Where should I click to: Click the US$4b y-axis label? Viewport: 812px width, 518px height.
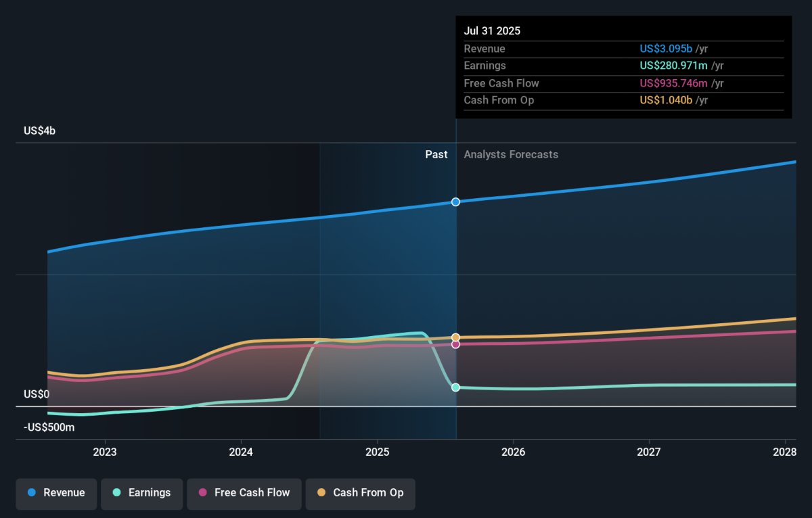(39, 131)
